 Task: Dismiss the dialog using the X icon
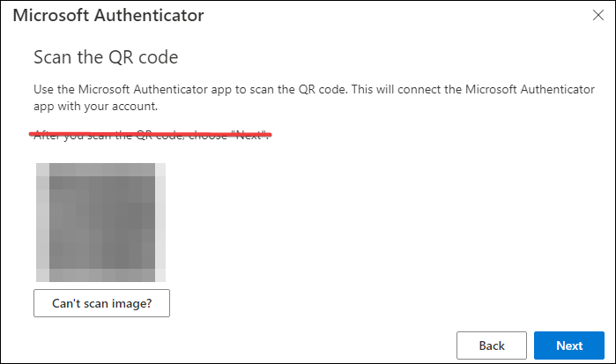pyautogui.click(x=597, y=15)
